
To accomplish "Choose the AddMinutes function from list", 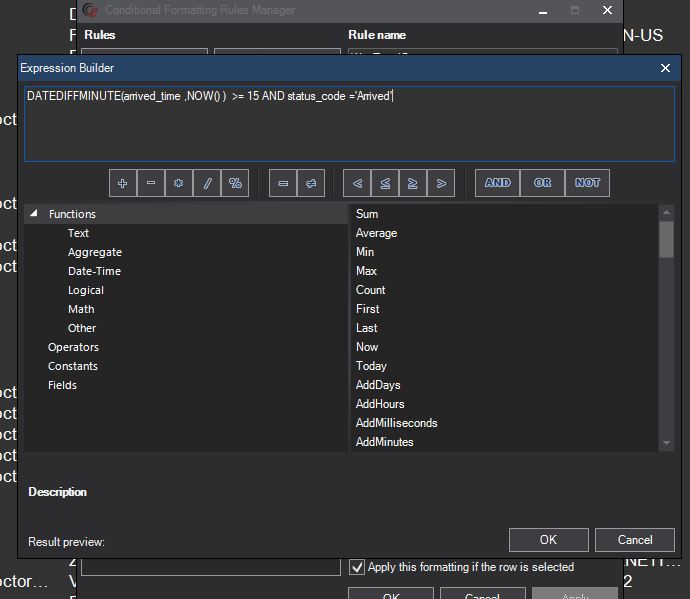I will (x=384, y=442).
